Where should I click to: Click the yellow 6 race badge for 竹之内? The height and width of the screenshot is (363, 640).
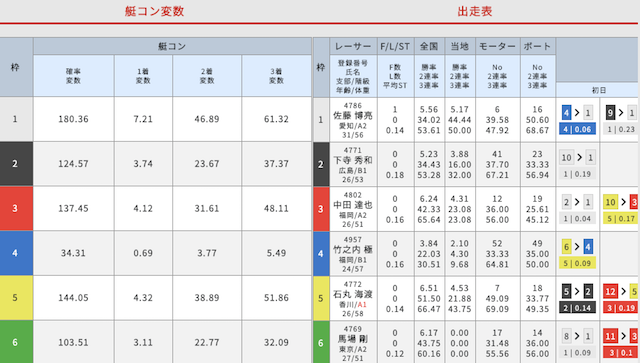pos(566,247)
